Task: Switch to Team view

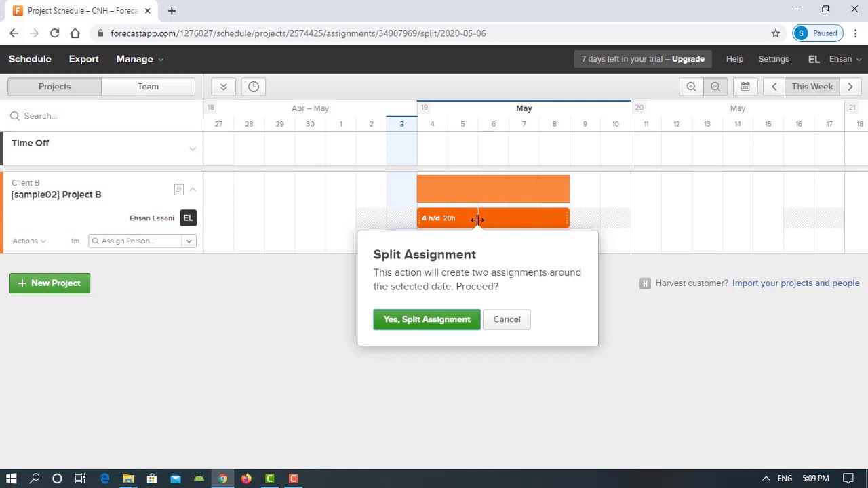Action: pos(148,87)
